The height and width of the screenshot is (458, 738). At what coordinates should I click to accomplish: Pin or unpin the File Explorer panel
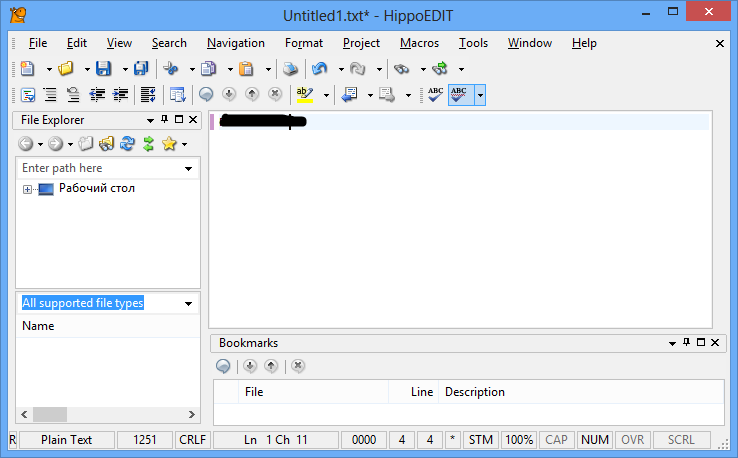click(x=164, y=120)
